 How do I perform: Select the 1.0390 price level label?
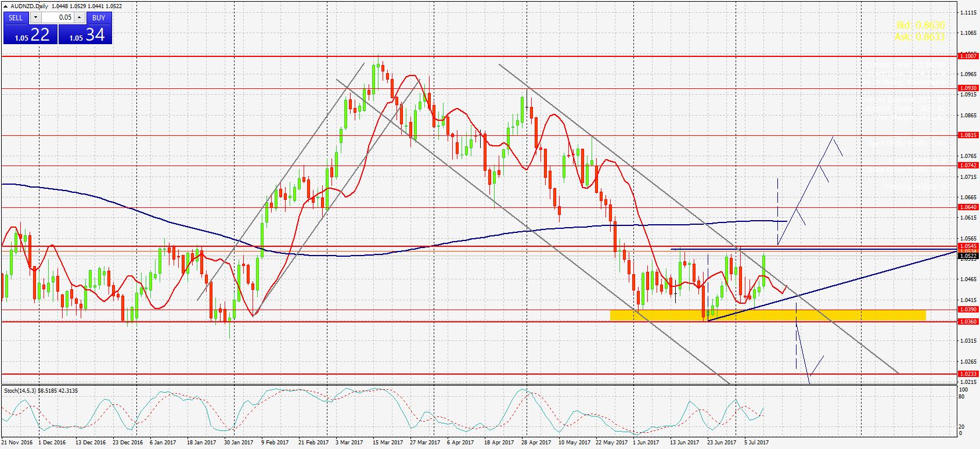click(x=968, y=310)
